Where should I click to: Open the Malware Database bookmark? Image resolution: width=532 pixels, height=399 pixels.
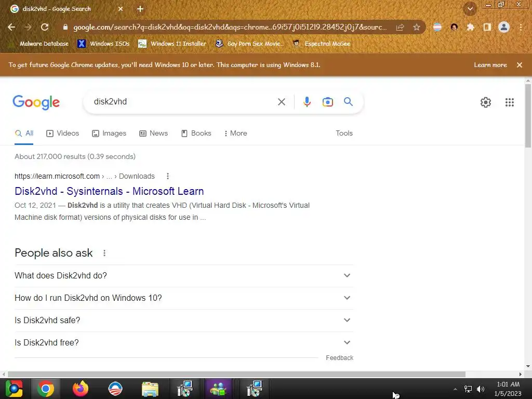pyautogui.click(x=39, y=44)
